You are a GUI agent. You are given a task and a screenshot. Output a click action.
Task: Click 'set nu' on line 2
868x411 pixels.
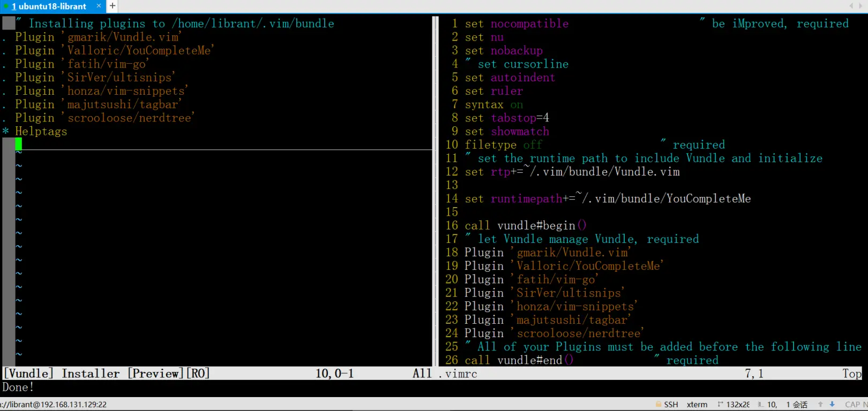tap(484, 37)
